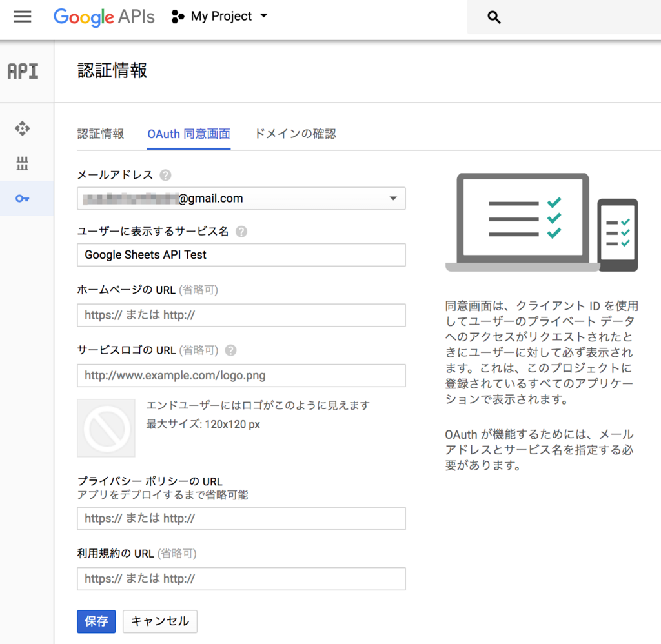Screen dimensions: 661x644
Task: Click the キャンセル button
Action: (159, 621)
